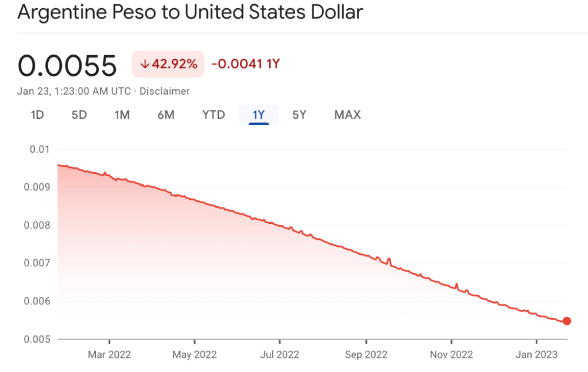Click the Sep 2022 axis label

366,354
